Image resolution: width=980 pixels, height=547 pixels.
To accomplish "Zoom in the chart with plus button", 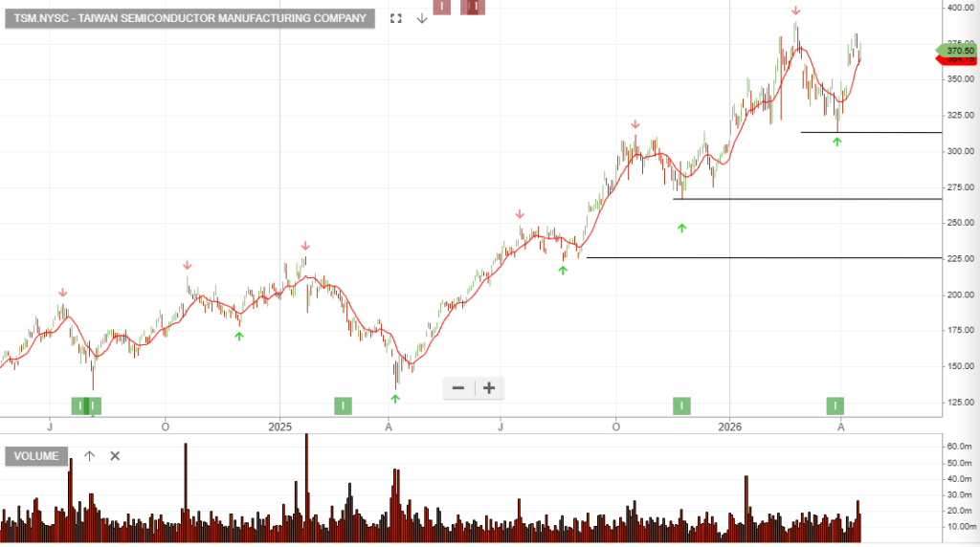I will (x=489, y=387).
